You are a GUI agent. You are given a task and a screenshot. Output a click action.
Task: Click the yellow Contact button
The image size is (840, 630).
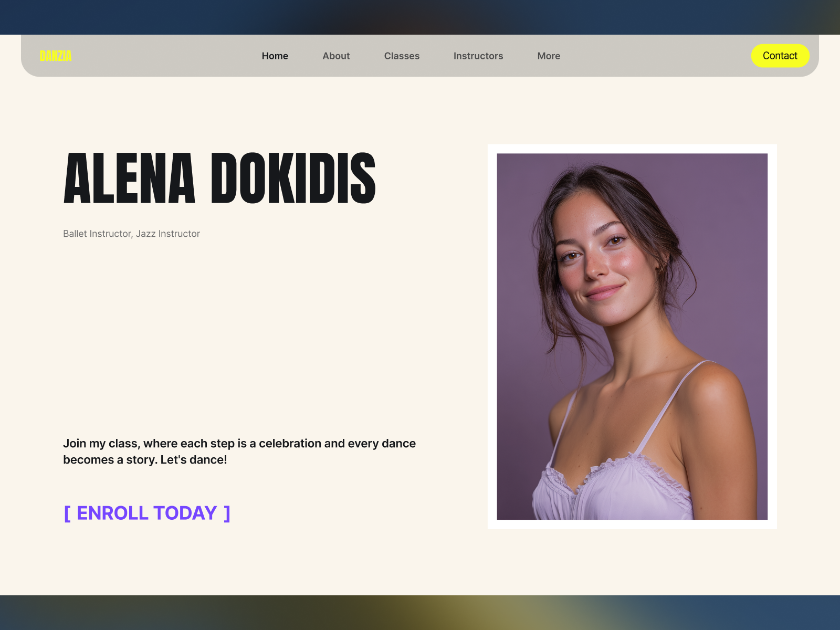coord(780,56)
